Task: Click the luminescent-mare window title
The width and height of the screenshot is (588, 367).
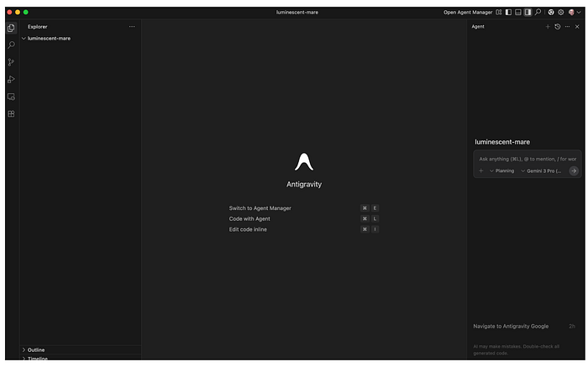Action: coord(297,13)
